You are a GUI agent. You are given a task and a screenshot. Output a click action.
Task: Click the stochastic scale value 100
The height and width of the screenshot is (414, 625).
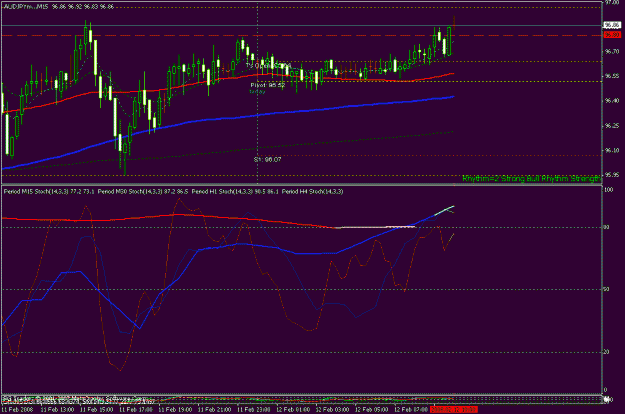click(x=608, y=190)
